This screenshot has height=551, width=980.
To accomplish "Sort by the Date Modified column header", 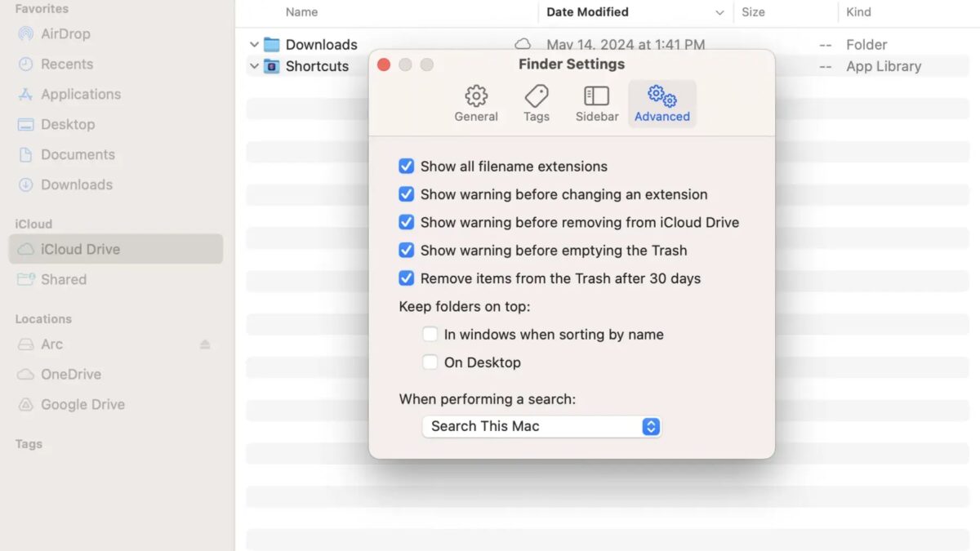I will tap(588, 12).
